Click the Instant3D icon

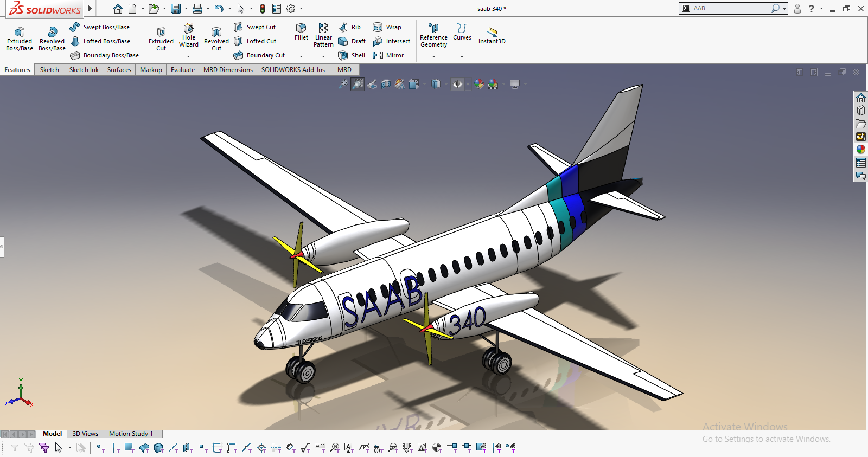[x=492, y=35]
